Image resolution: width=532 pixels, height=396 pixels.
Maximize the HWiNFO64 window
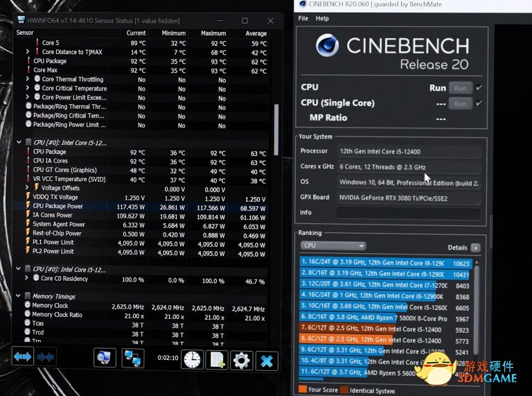coord(245,21)
